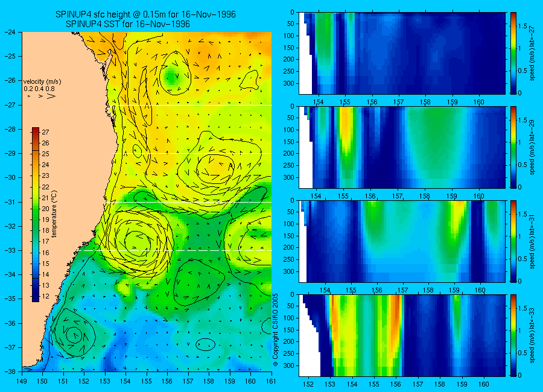Click the "speed (m/s) lat=-27" label

click(533, 53)
